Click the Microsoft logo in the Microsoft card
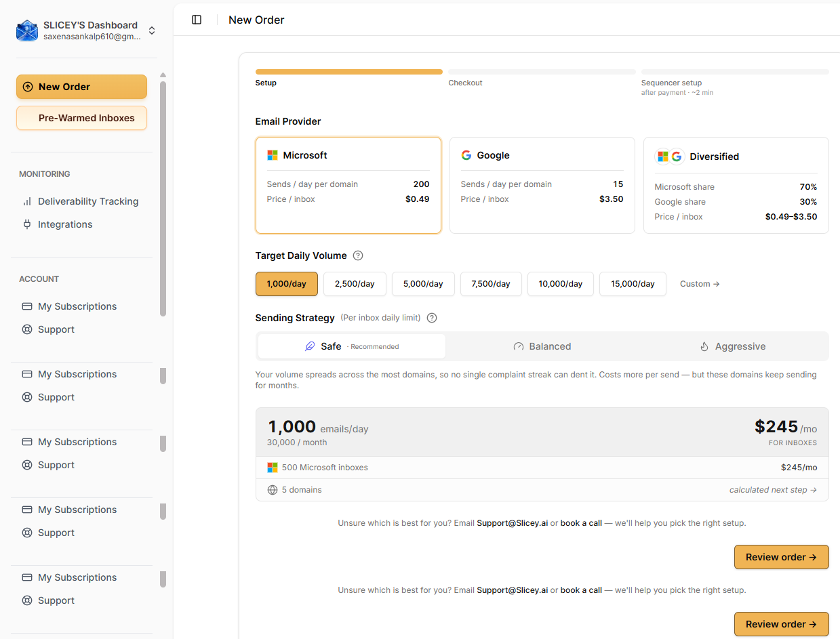 coord(273,155)
